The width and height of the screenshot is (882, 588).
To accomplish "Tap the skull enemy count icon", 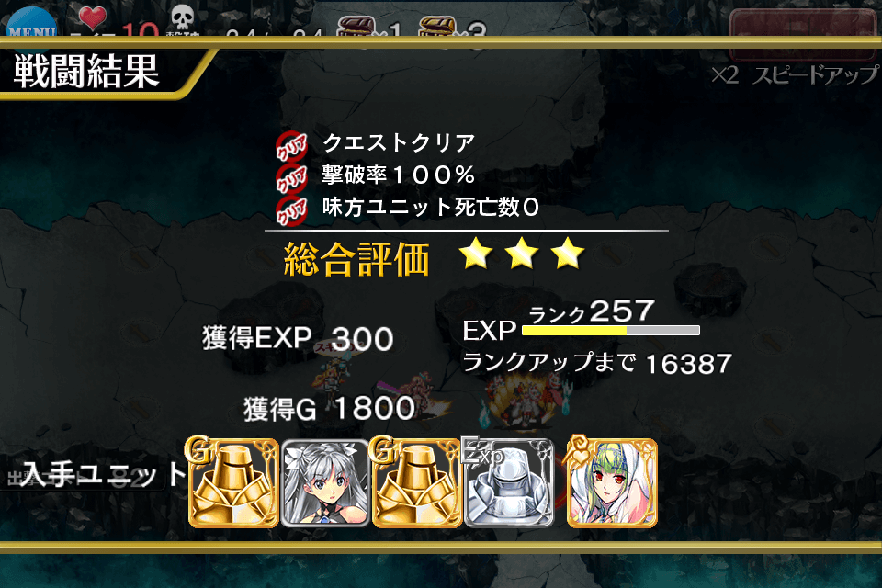I will [182, 18].
